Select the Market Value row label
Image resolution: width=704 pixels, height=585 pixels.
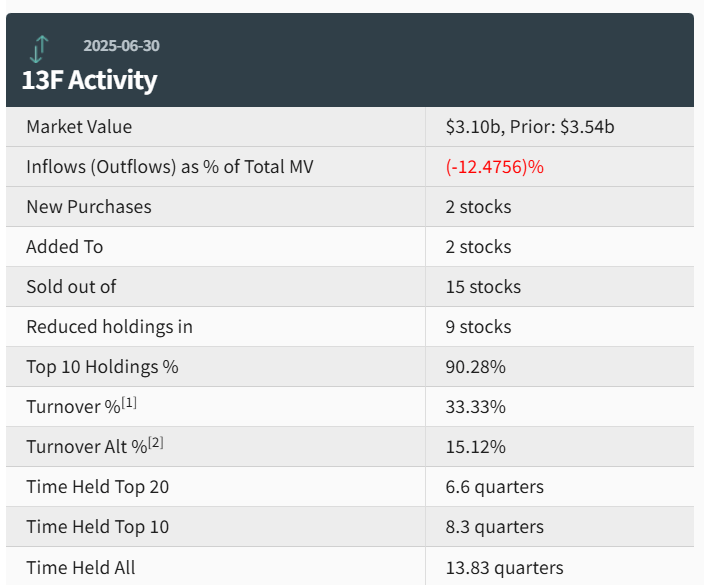pos(79,127)
